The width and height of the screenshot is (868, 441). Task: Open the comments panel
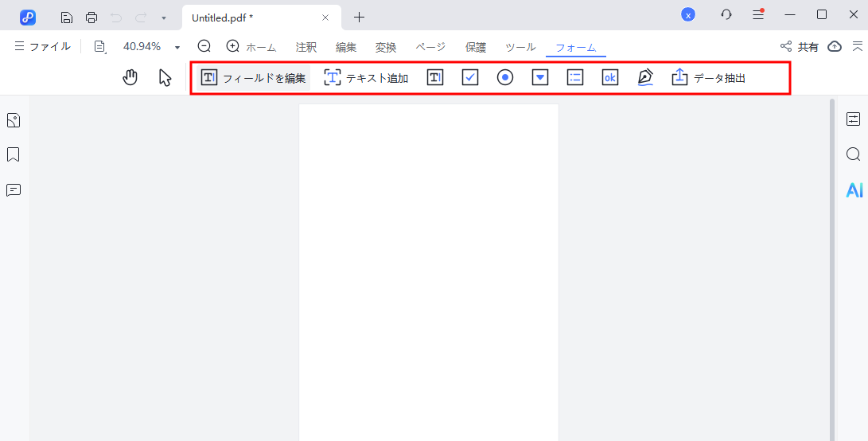14,190
